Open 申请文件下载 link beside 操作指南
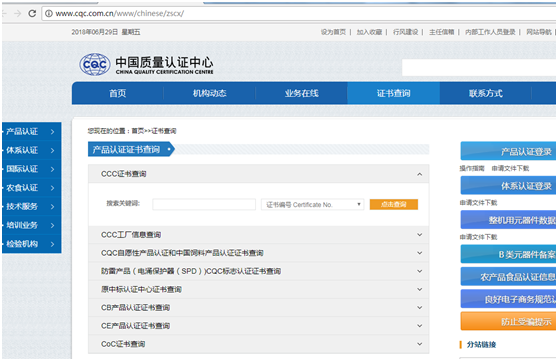The height and width of the screenshot is (361, 558). [x=510, y=168]
